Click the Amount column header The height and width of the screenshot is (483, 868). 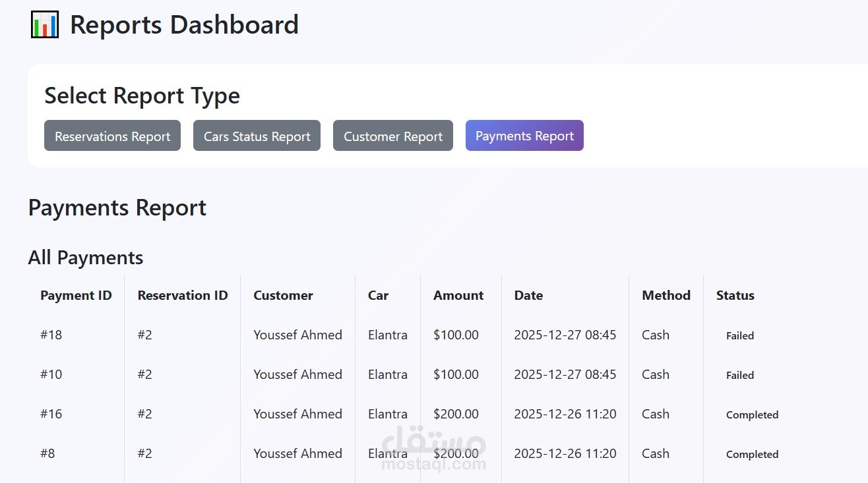[458, 295]
